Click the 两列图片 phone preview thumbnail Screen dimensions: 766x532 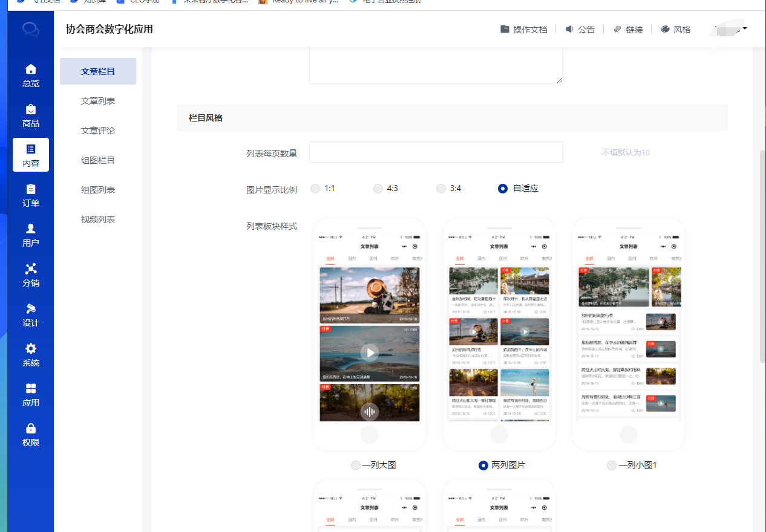point(499,334)
